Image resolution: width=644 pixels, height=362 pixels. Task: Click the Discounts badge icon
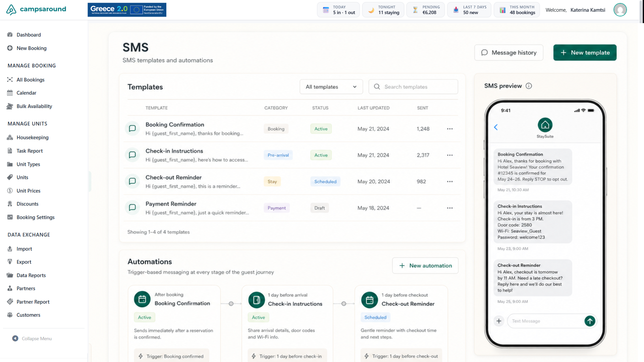point(10,204)
